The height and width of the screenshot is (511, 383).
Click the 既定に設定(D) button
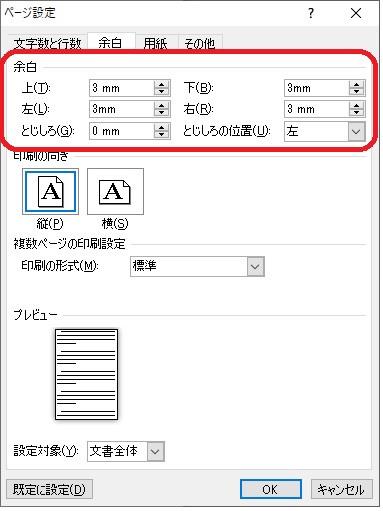(49, 489)
